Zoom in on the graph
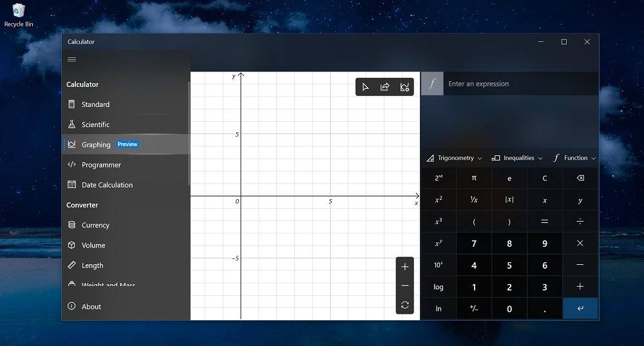This screenshot has width=644, height=346. 405,267
